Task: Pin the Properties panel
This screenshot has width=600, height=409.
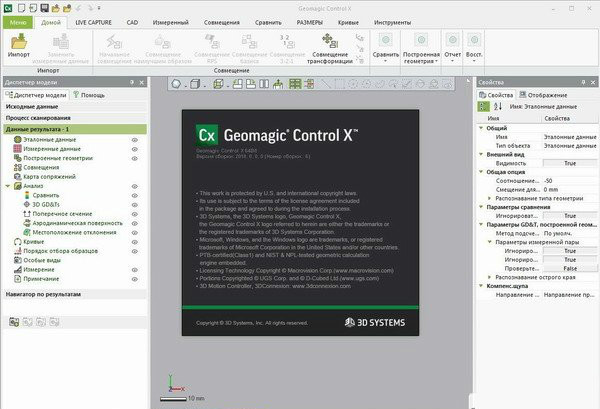Action: [x=583, y=82]
